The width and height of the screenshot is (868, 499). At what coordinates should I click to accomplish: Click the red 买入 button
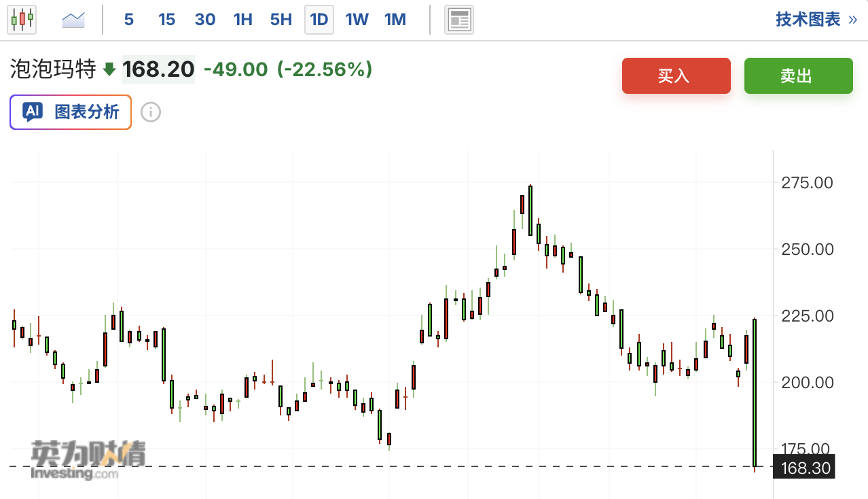676,75
